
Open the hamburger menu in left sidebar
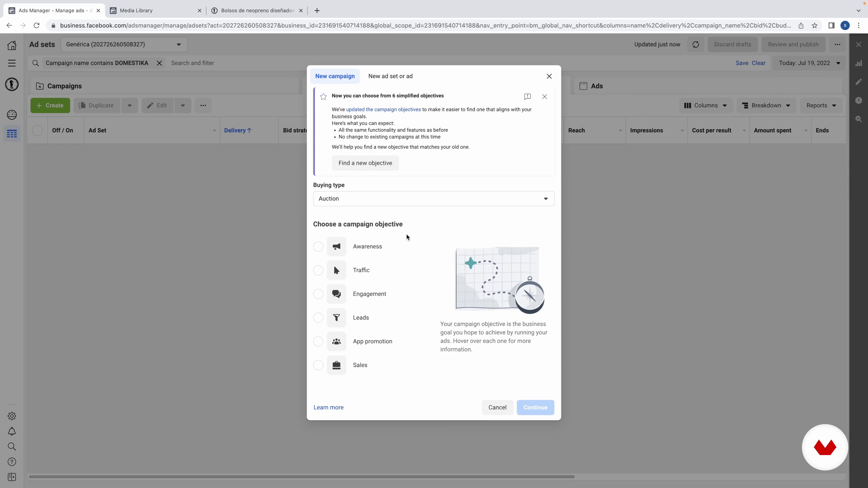pos(12,63)
